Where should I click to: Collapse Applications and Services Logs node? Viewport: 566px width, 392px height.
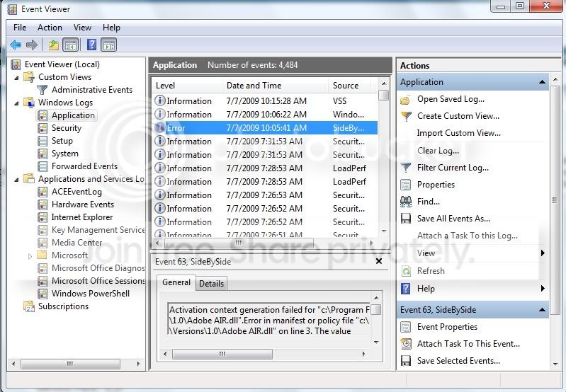[x=16, y=180]
